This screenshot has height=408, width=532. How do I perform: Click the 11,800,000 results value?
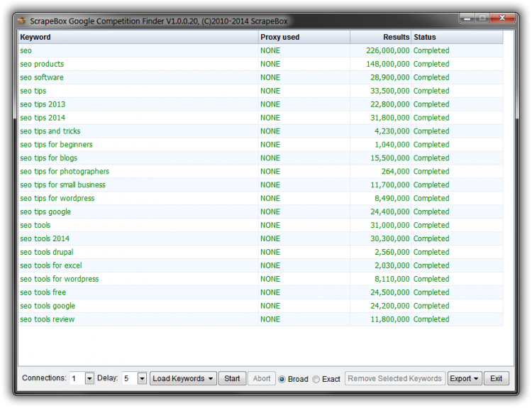tap(390, 319)
